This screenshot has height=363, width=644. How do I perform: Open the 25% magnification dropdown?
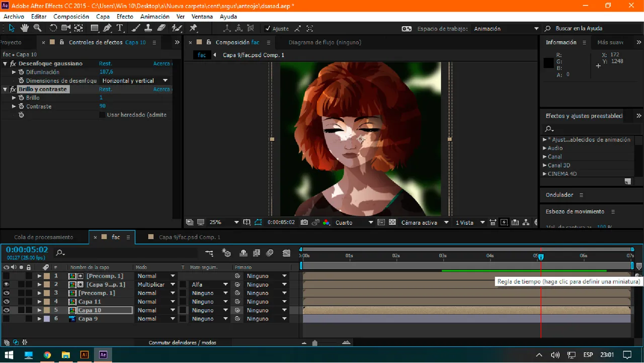pos(224,222)
